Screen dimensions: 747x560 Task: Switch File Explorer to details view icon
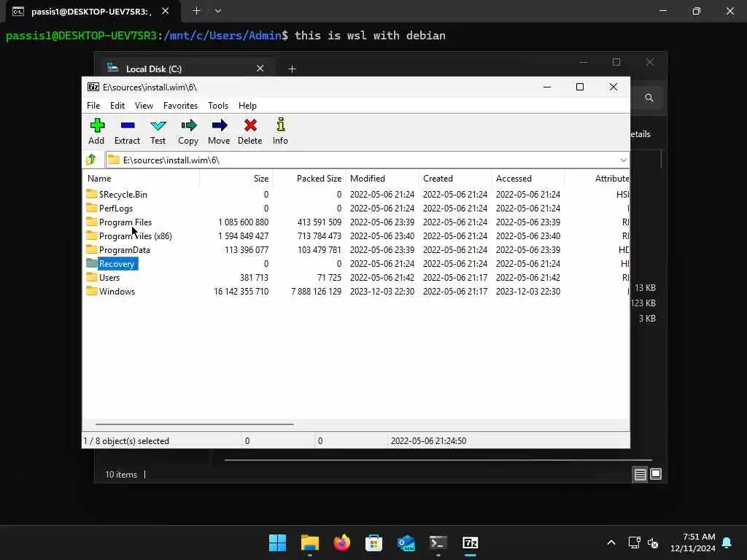click(640, 474)
